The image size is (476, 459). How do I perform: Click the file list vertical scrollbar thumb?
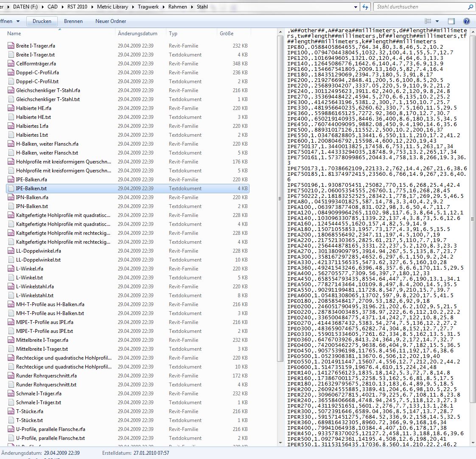click(280, 199)
